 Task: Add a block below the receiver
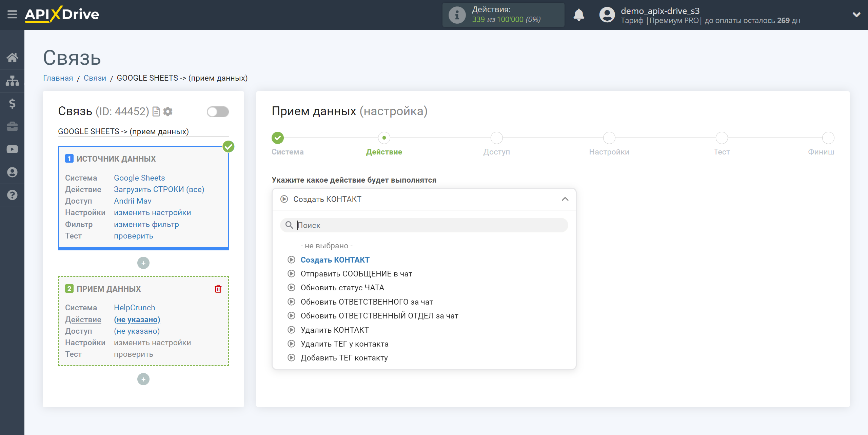point(143,379)
